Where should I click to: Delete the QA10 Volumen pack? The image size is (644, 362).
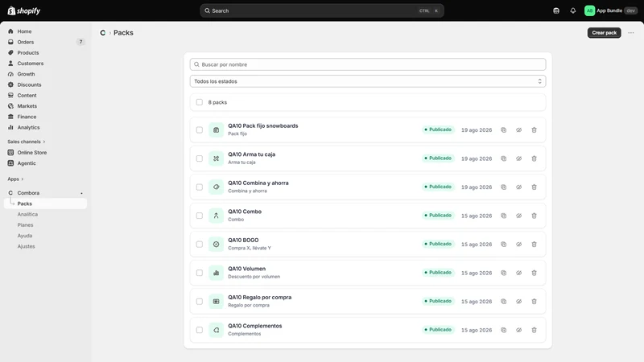pos(534,273)
